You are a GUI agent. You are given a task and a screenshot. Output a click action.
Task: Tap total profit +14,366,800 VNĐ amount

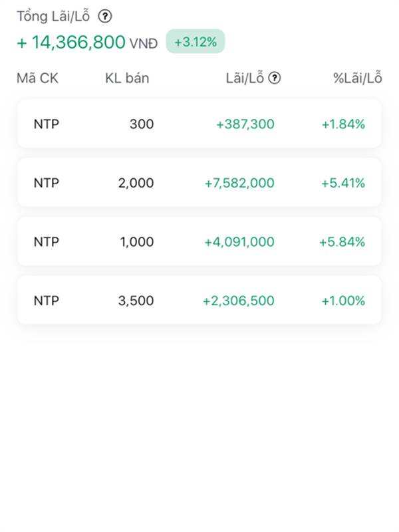pyautogui.click(x=87, y=43)
